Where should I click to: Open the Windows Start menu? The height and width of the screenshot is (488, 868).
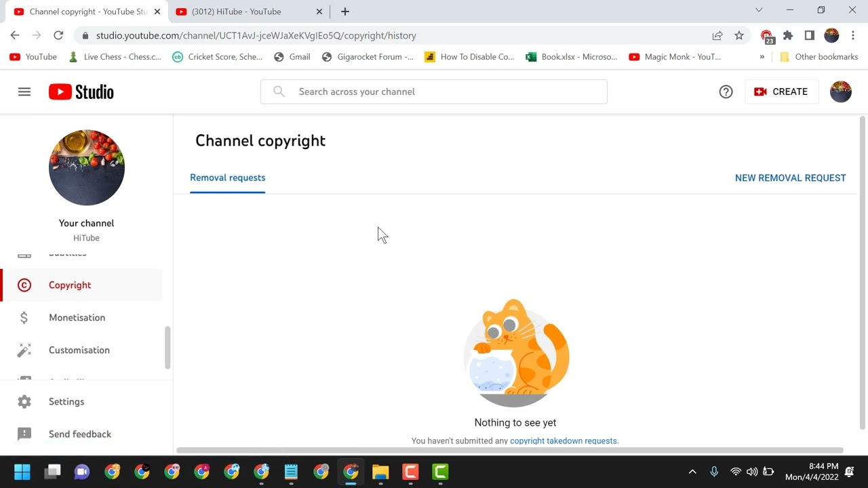pyautogui.click(x=22, y=472)
